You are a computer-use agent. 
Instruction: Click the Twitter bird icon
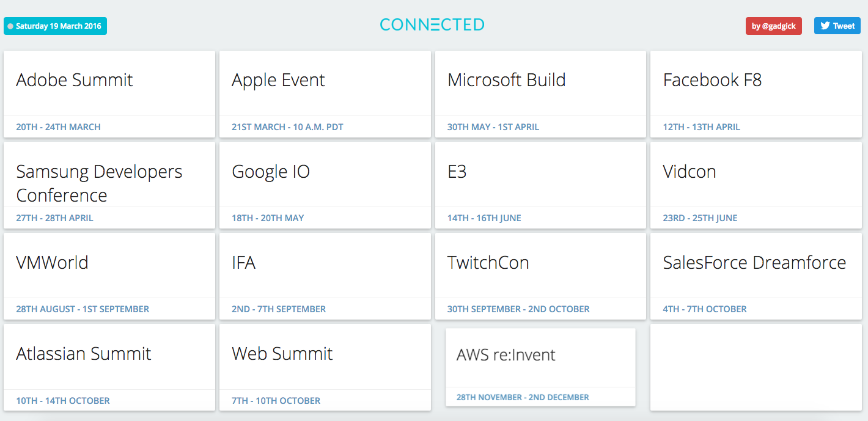pyautogui.click(x=825, y=26)
